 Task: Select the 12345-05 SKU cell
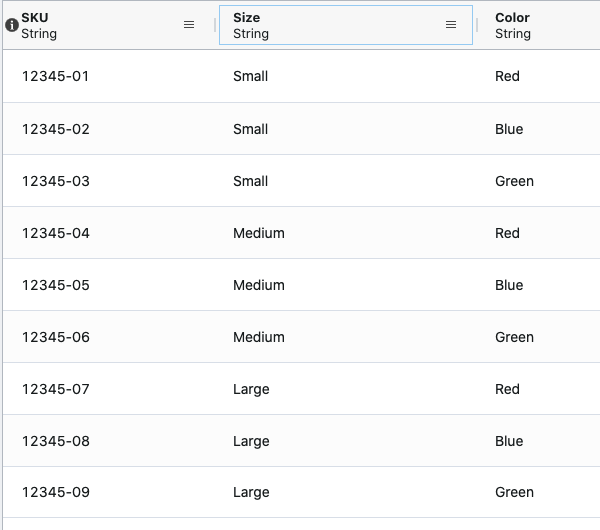[55, 285]
